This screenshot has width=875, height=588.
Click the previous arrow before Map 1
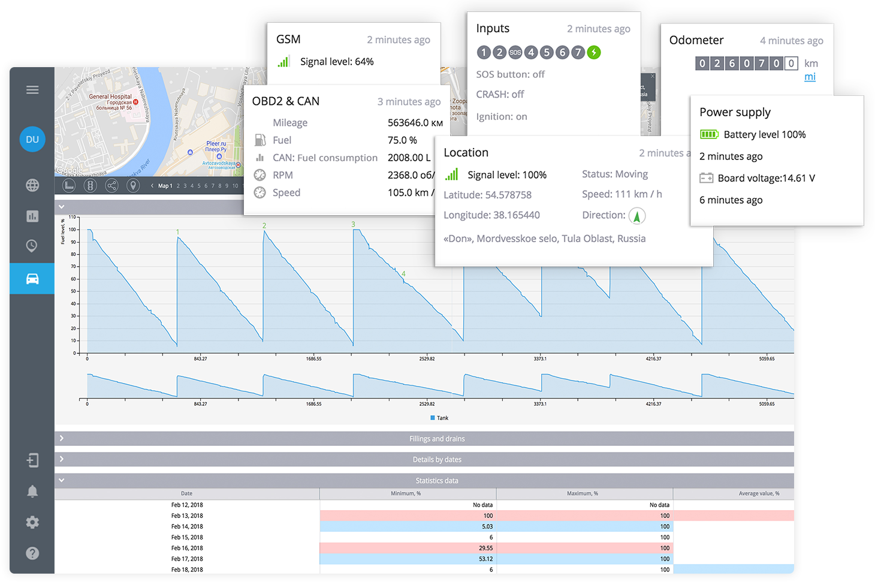click(x=152, y=186)
